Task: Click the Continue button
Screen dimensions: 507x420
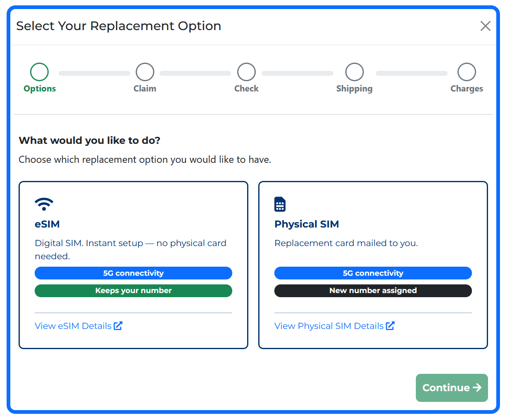Action: coord(452,387)
